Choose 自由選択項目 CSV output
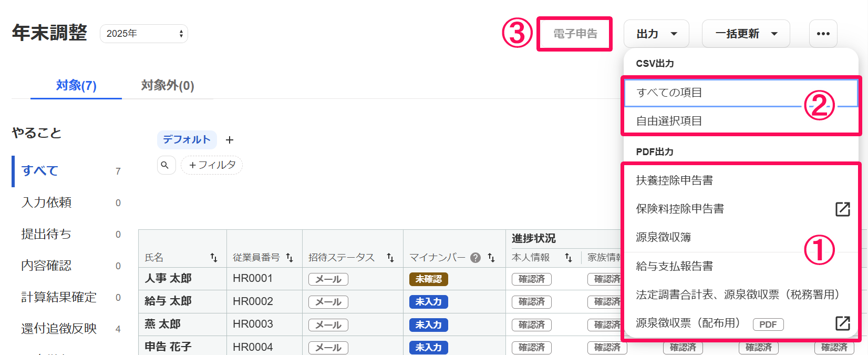 (741, 121)
